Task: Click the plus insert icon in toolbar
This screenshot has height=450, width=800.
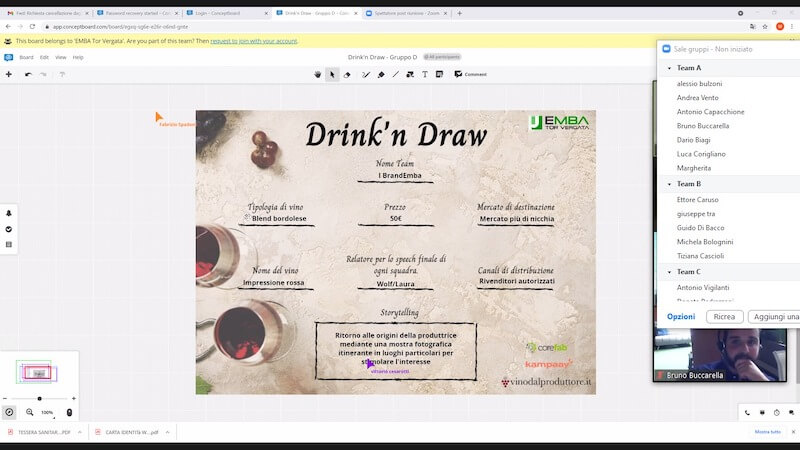Action: point(9,74)
